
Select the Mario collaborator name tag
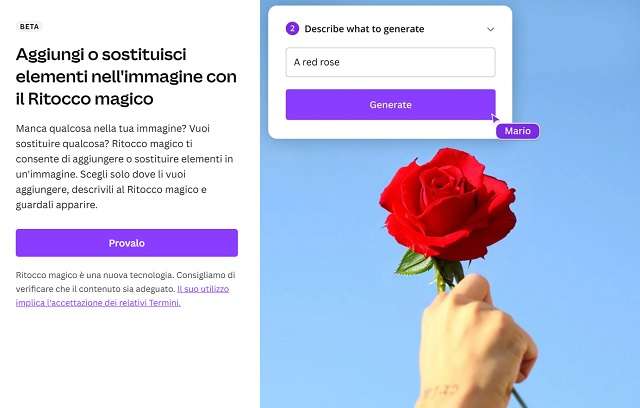tap(518, 131)
